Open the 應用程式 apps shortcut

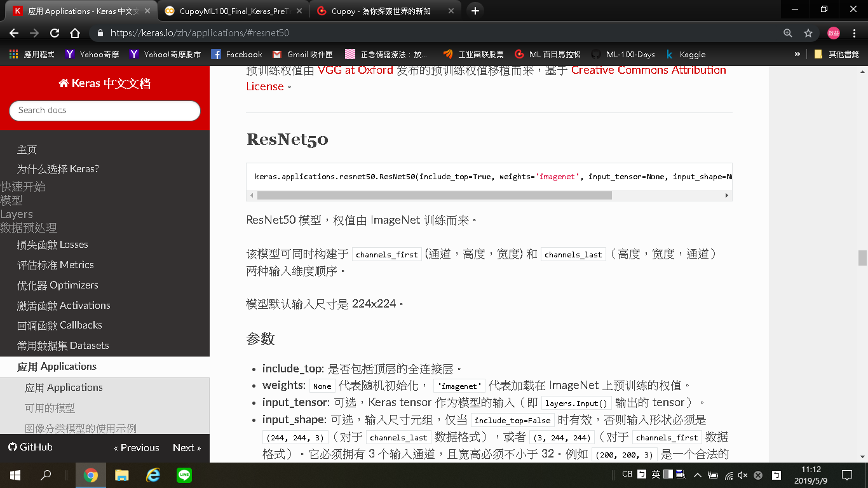[x=32, y=55]
